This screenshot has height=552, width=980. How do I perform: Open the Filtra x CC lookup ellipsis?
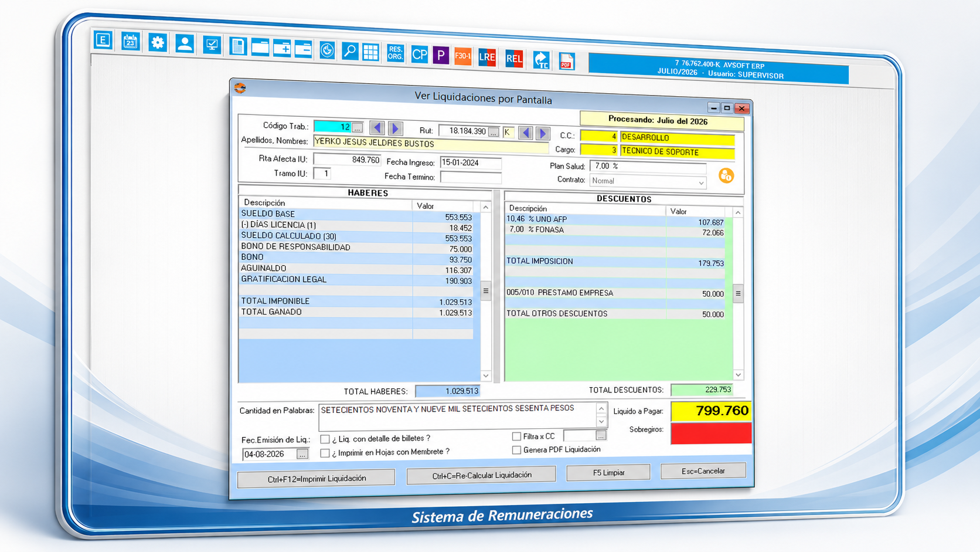601,435
